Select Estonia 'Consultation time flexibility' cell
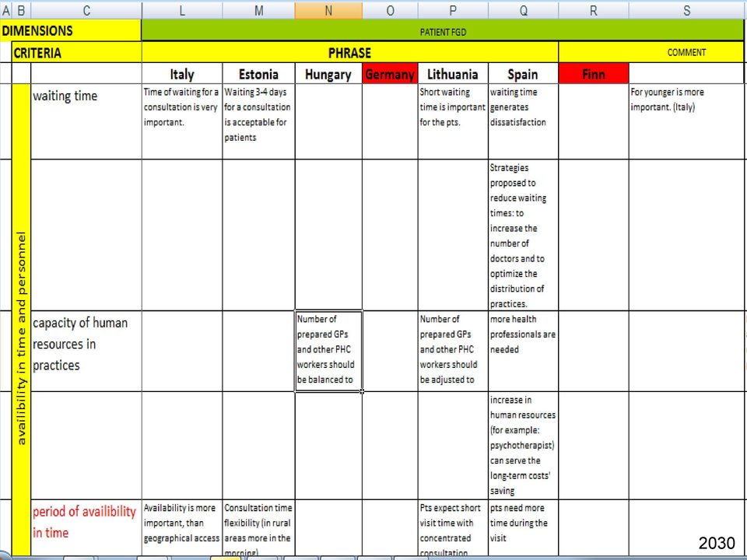This screenshot has height=560, width=747. click(258, 527)
